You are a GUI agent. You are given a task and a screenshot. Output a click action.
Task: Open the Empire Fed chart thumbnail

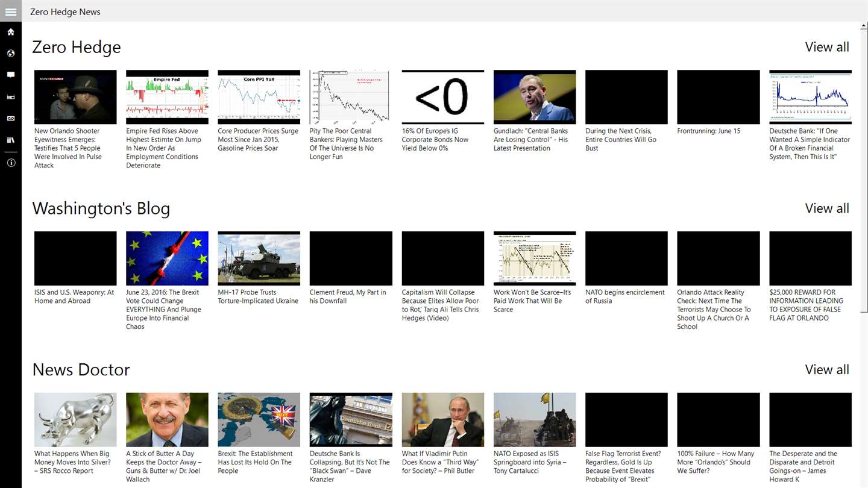(x=167, y=97)
